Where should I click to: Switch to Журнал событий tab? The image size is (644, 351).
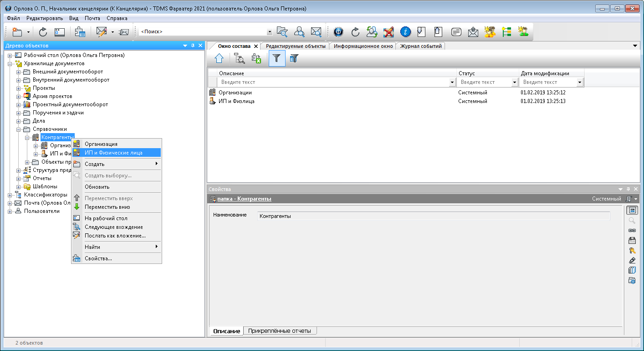point(420,46)
